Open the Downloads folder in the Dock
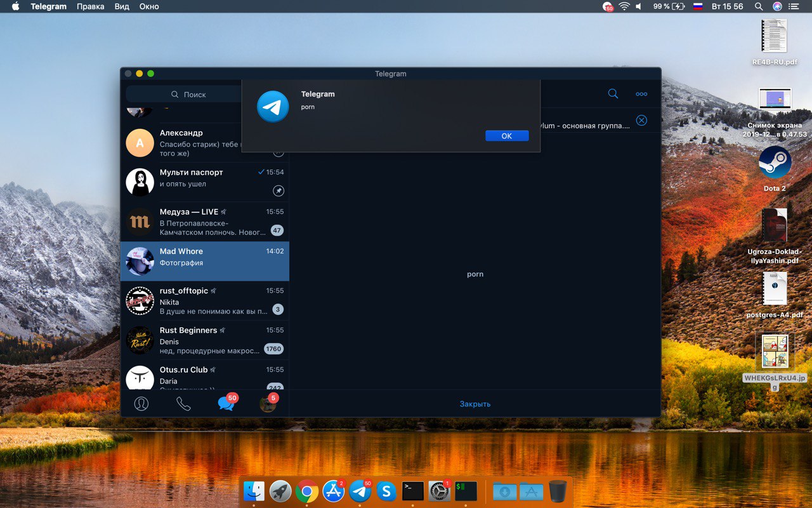Viewport: 812px width, 508px height. pos(505,491)
